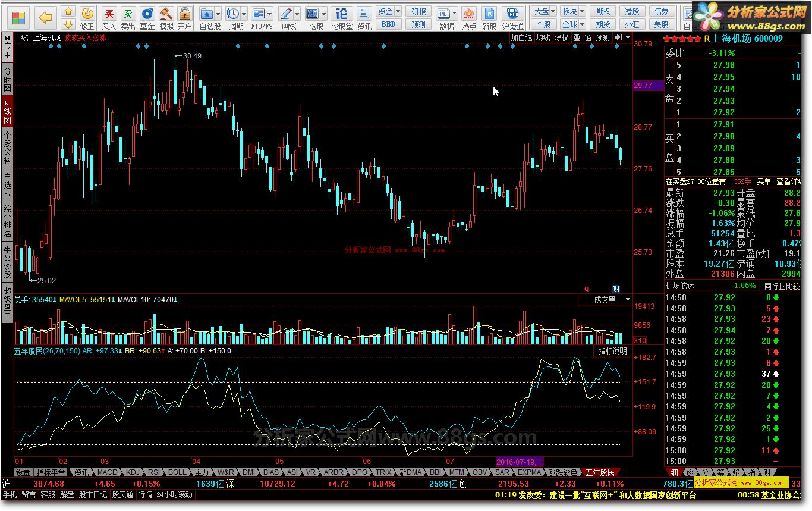Select the 细 detail tab in trade panel
Viewport: 812px width, 511px height.
click(x=674, y=472)
